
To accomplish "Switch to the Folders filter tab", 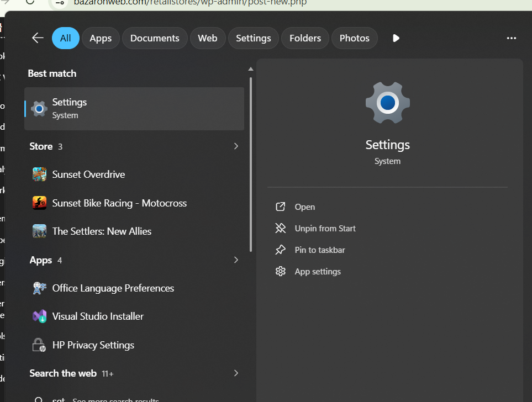I will 305,38.
